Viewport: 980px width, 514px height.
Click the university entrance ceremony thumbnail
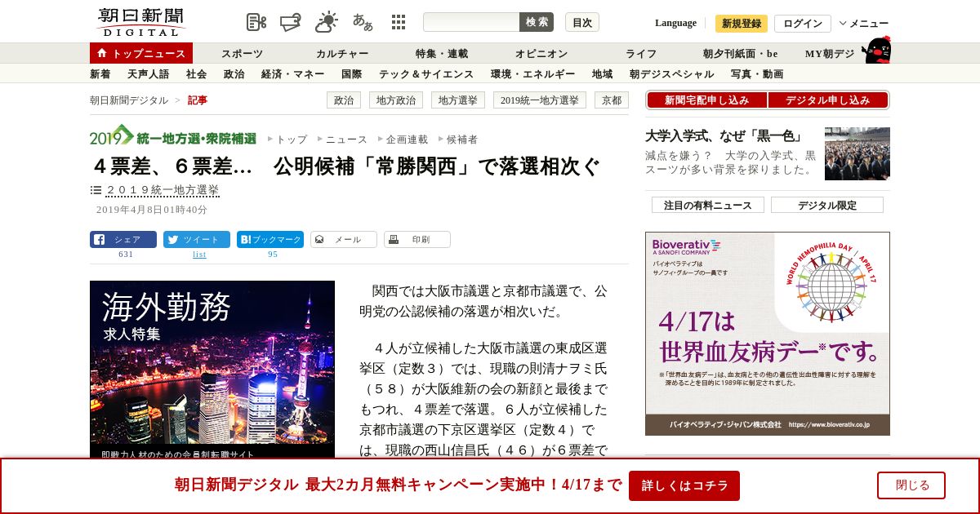pyautogui.click(x=857, y=153)
